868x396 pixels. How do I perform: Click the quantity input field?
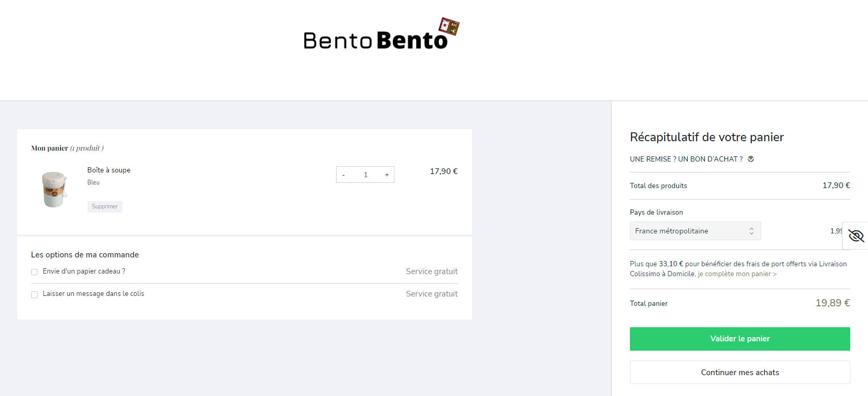pos(365,175)
